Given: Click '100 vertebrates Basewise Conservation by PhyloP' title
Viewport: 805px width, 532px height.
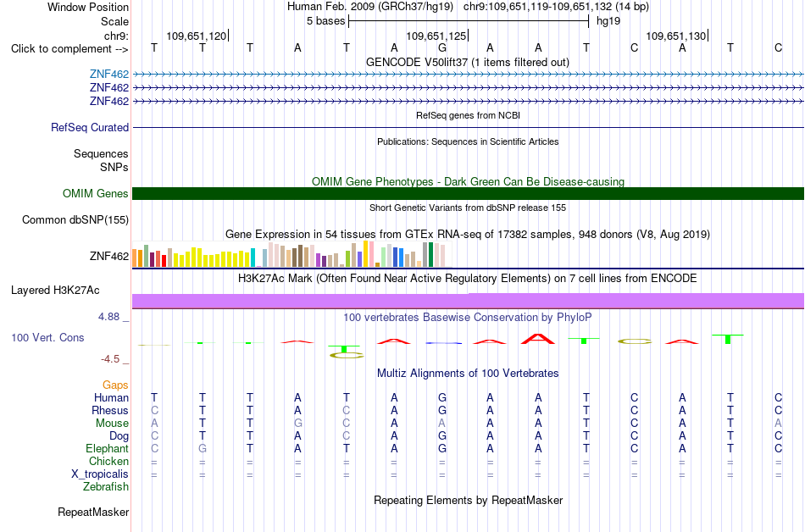Looking at the screenshot, I should pyautogui.click(x=467, y=318).
